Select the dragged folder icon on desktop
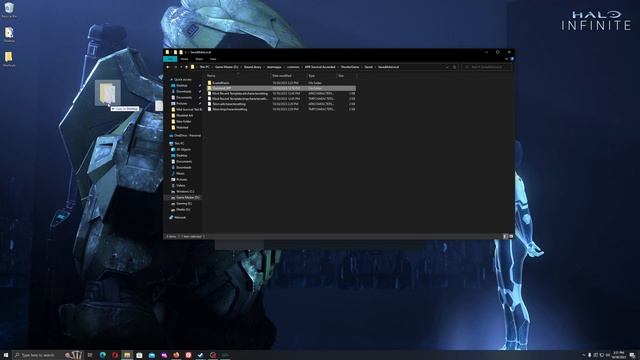Viewport: 640px width, 360px height. click(x=108, y=93)
